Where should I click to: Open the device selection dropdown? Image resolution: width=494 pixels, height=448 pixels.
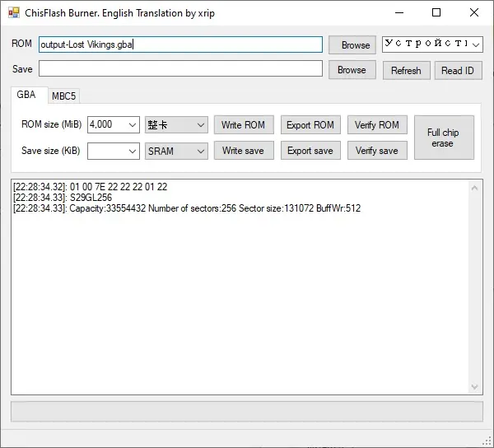coord(476,44)
